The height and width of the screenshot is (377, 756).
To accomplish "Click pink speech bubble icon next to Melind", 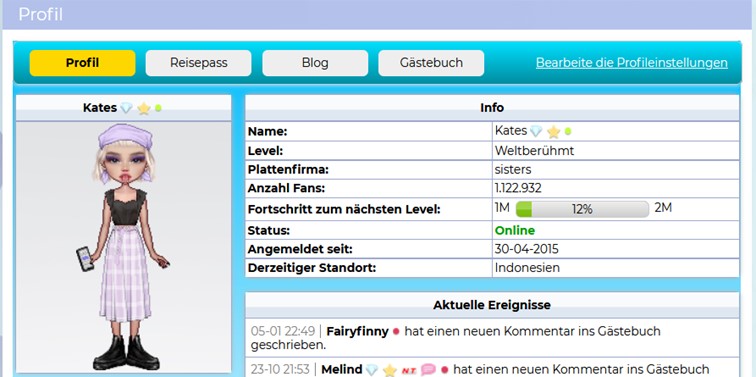I will (428, 370).
